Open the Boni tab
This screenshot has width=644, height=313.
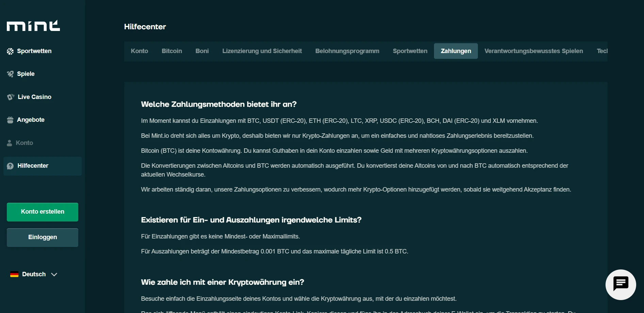(x=202, y=51)
